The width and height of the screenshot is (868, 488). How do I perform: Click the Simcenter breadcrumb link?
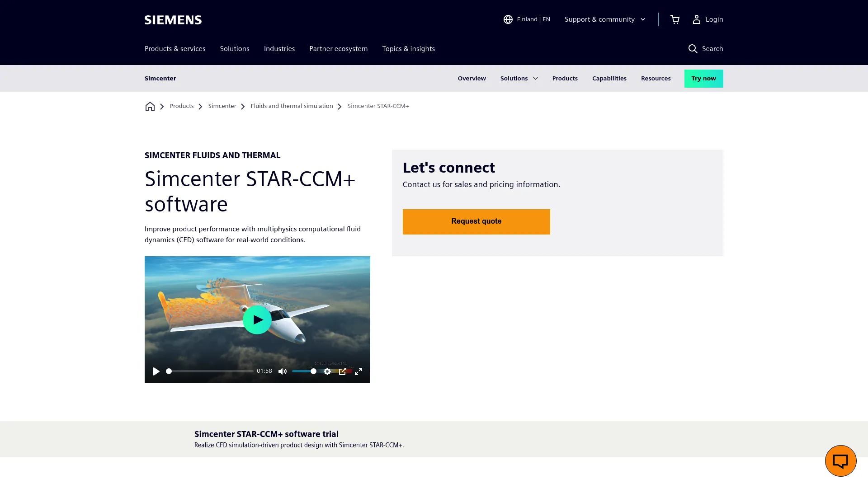[x=222, y=106]
